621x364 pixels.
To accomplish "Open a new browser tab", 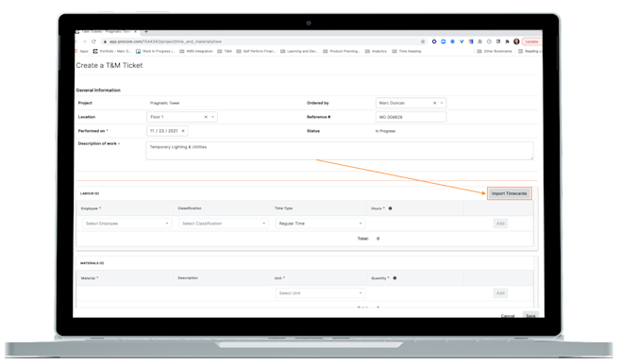I will [146, 32].
